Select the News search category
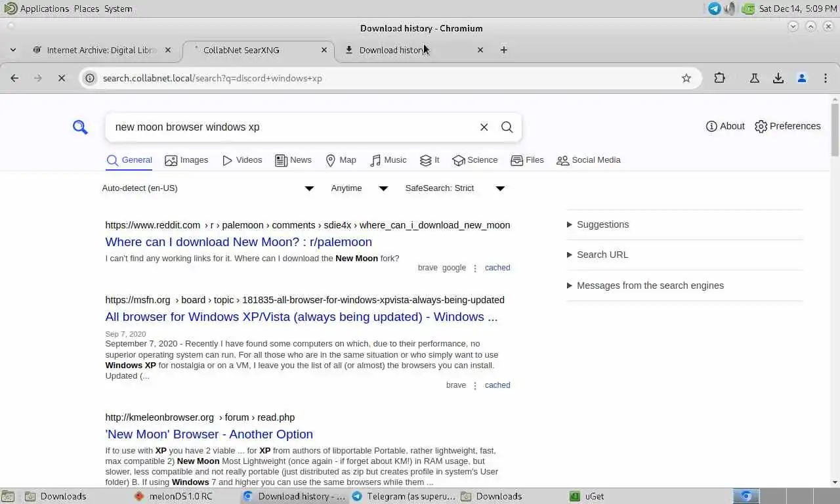The image size is (840, 504). click(293, 160)
